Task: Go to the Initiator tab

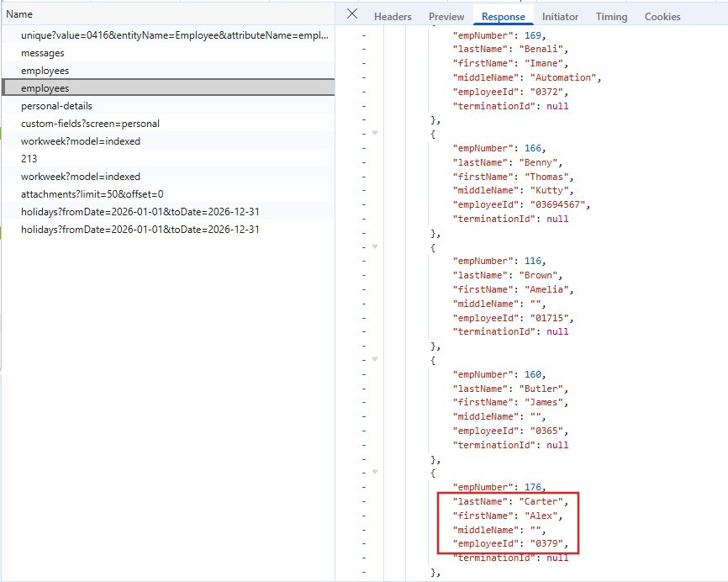Action: click(560, 17)
